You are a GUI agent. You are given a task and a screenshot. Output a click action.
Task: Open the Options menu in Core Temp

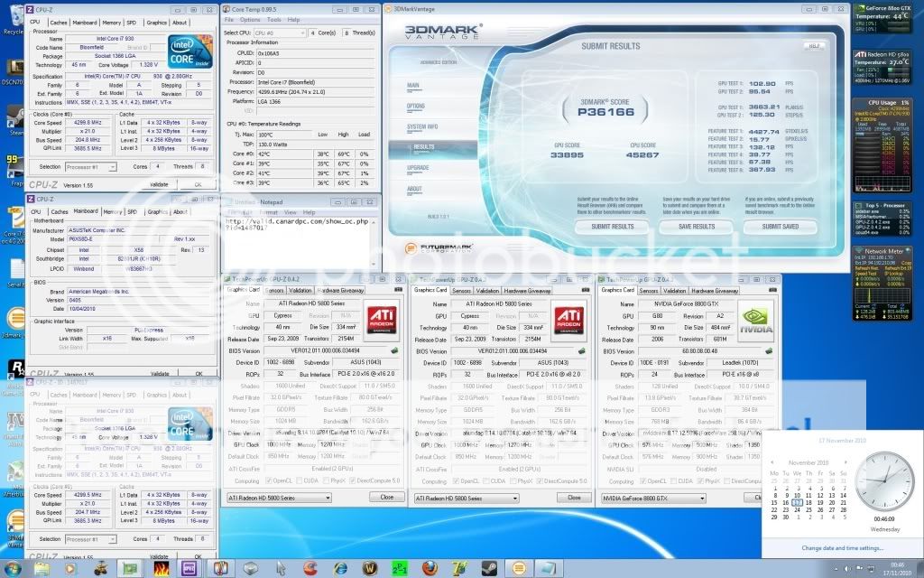[x=251, y=18]
